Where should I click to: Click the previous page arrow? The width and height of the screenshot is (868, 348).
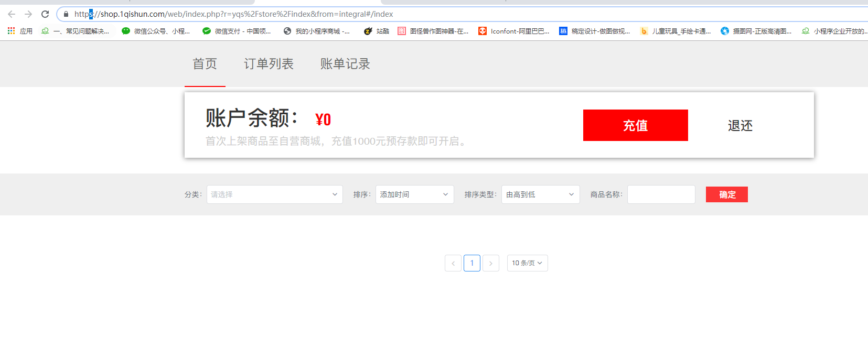click(453, 263)
